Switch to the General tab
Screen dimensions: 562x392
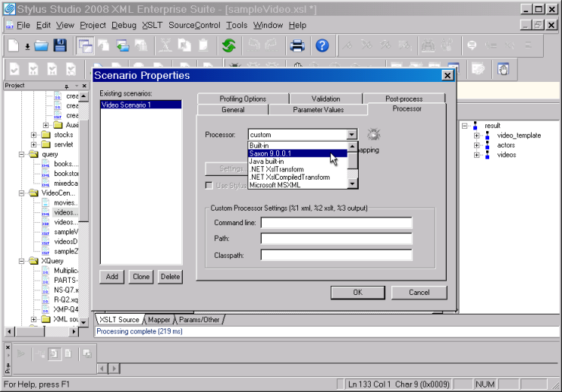pos(233,110)
